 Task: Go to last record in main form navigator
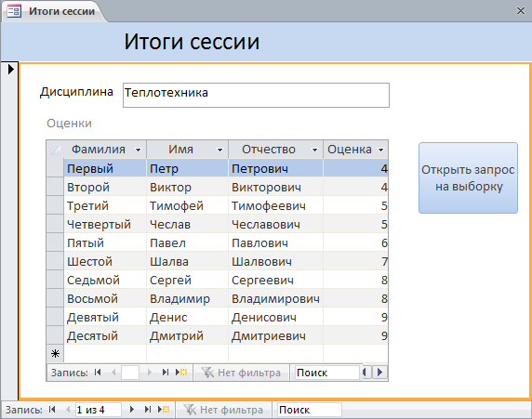click(x=148, y=410)
